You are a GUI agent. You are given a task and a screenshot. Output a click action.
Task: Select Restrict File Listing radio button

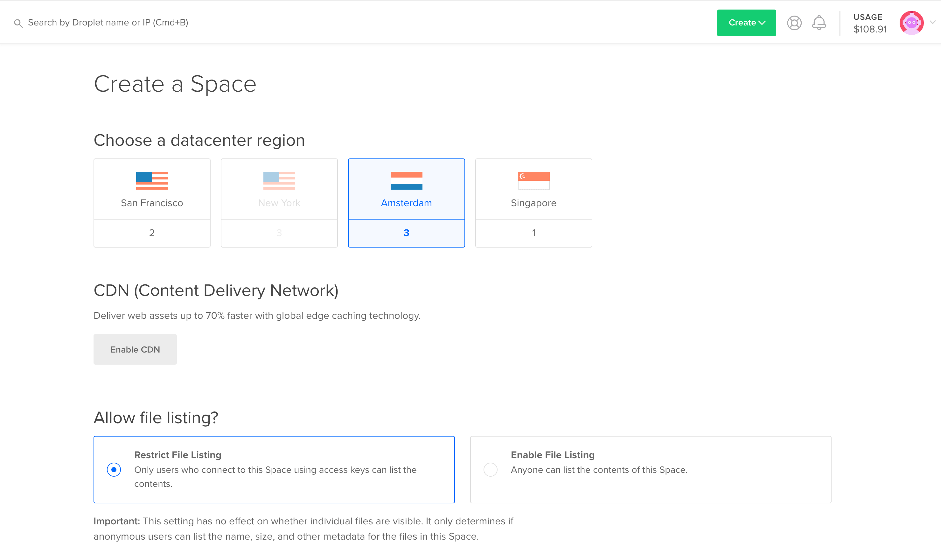pos(114,470)
